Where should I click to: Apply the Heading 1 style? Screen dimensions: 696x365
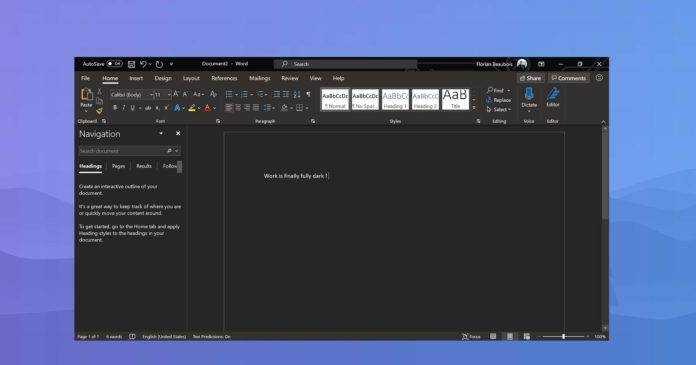[395, 99]
